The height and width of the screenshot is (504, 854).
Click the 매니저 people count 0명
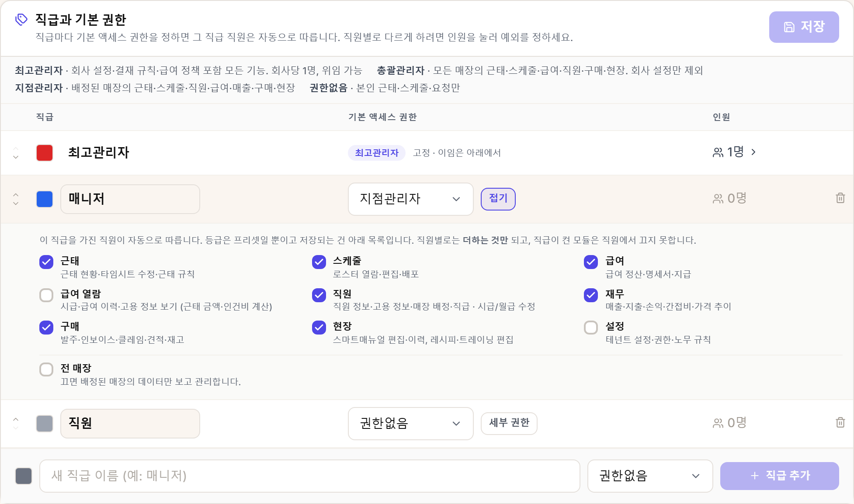tap(729, 199)
